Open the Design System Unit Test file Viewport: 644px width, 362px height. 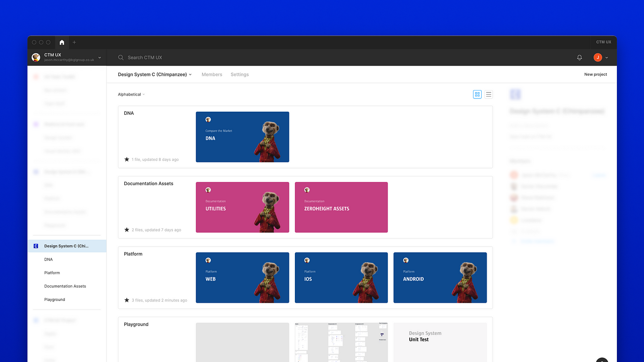click(x=440, y=342)
